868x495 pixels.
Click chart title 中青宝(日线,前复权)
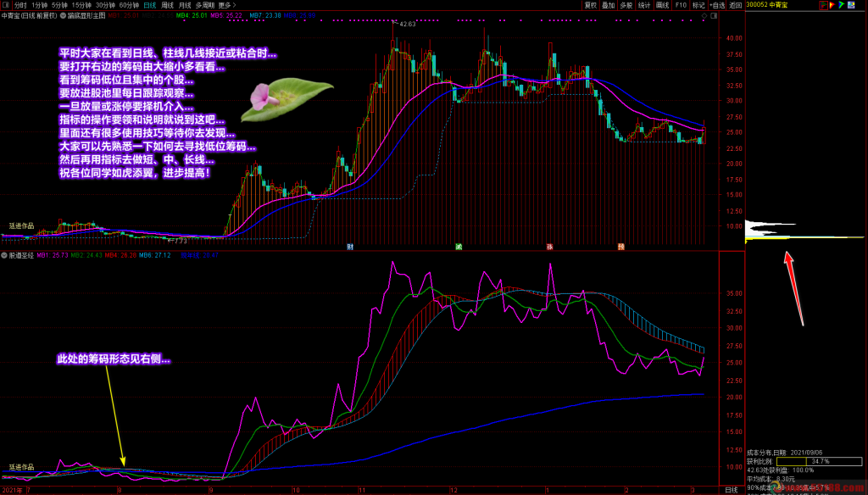29,15
